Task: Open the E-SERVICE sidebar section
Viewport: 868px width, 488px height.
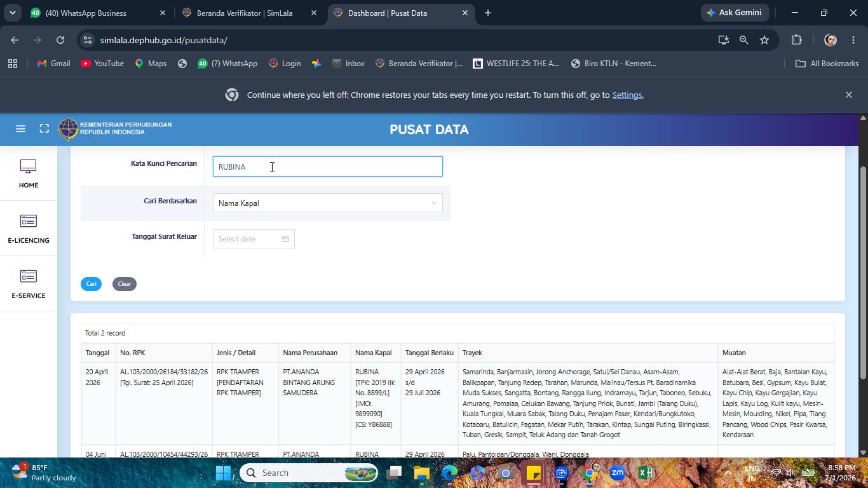Action: pos(28,284)
